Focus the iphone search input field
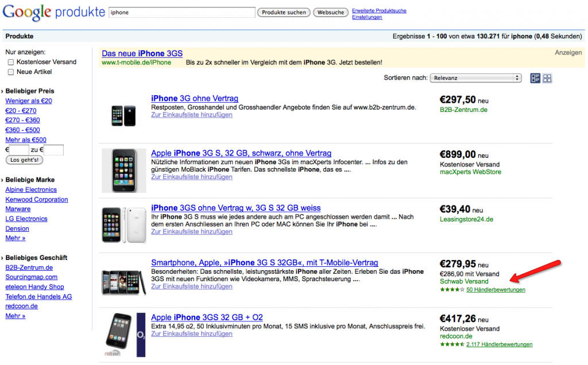Image resolution: width=588 pixels, height=365 pixels. click(x=182, y=13)
